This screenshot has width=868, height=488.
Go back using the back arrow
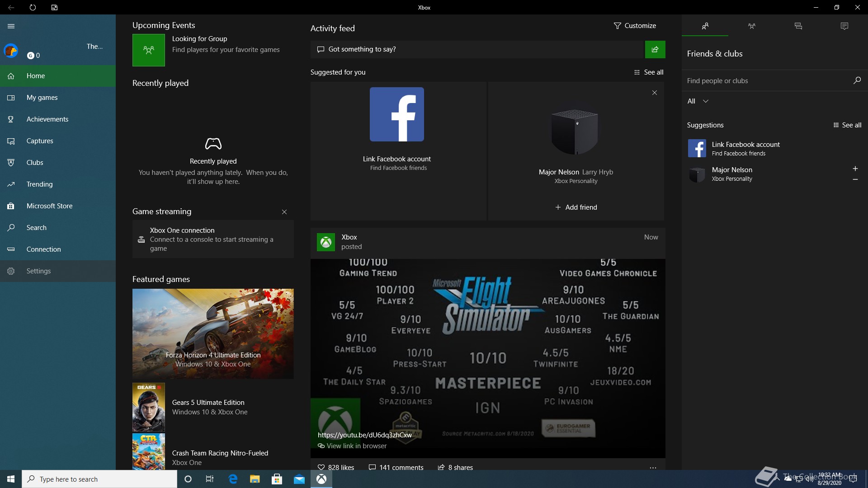coord(11,7)
